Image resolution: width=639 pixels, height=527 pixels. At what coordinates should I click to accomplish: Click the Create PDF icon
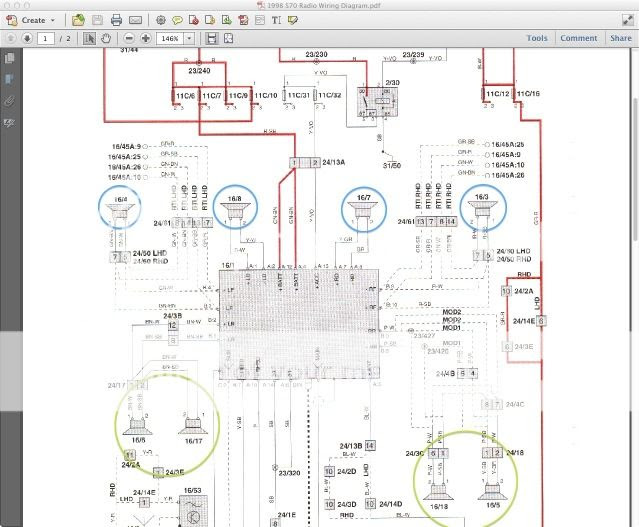click(12, 20)
